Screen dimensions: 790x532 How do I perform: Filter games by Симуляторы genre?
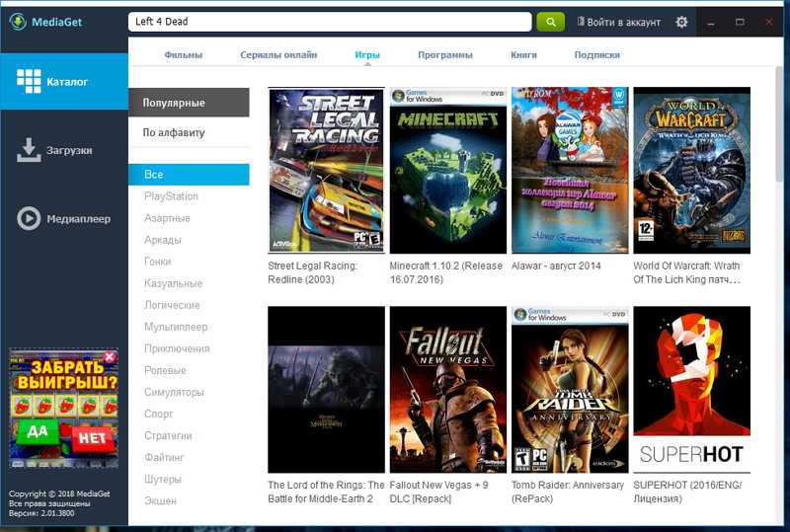click(x=175, y=392)
